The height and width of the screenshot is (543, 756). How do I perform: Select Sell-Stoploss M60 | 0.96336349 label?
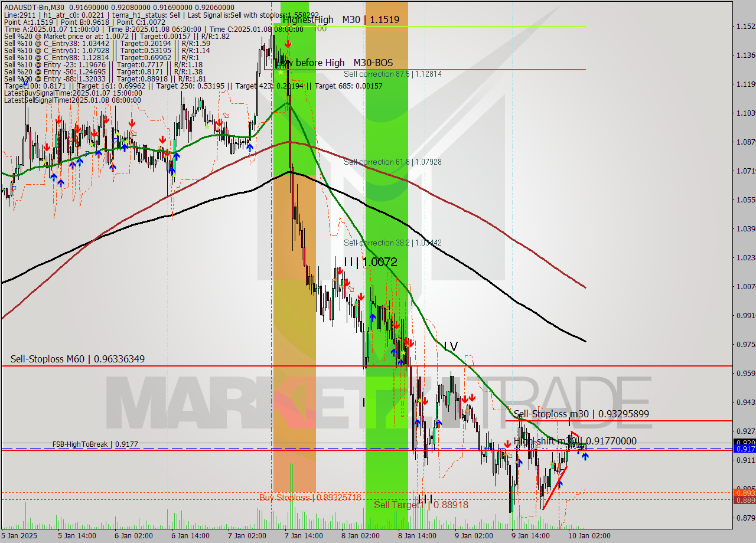click(x=77, y=359)
